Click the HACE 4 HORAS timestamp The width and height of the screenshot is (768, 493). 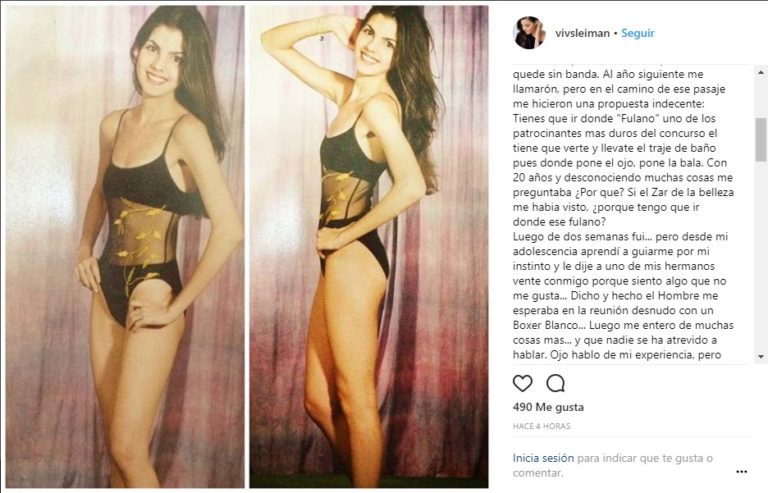coord(541,426)
